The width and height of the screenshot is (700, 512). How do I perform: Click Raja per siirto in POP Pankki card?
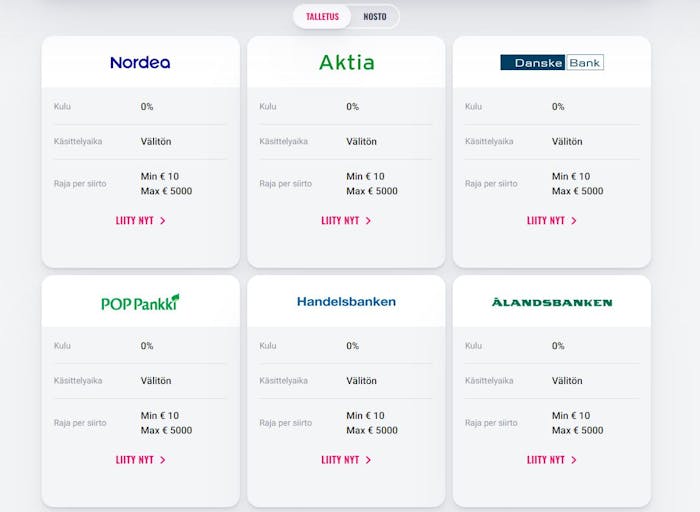click(x=80, y=423)
